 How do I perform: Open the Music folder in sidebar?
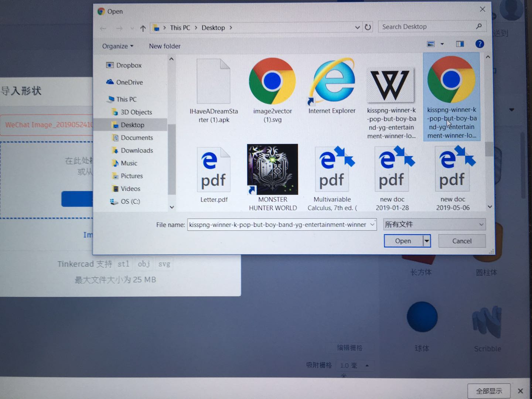click(125, 163)
